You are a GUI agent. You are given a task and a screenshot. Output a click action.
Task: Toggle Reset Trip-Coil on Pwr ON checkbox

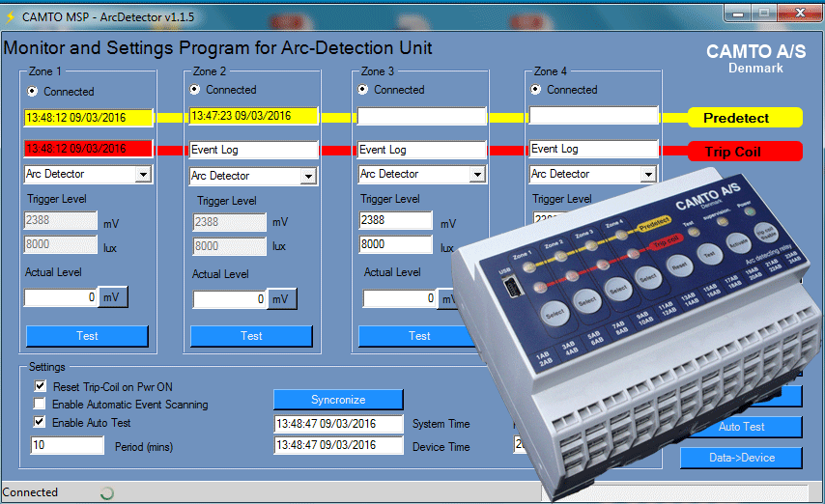40,386
